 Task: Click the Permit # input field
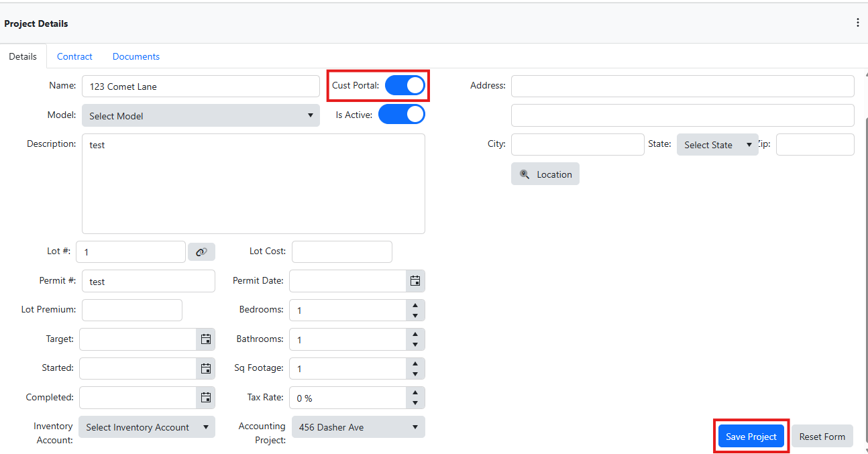148,281
